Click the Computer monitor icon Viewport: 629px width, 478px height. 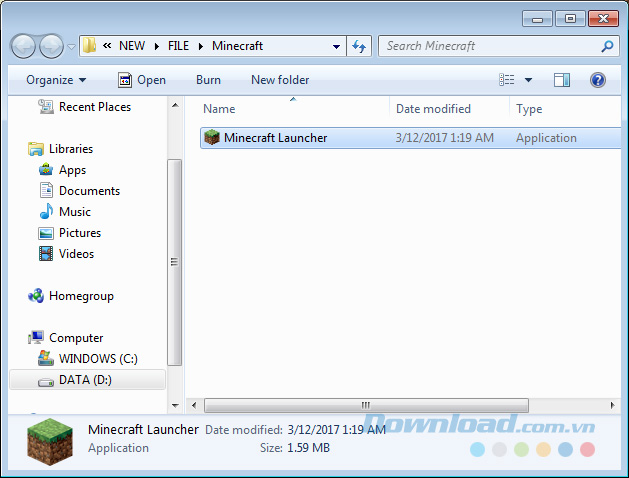pos(36,338)
